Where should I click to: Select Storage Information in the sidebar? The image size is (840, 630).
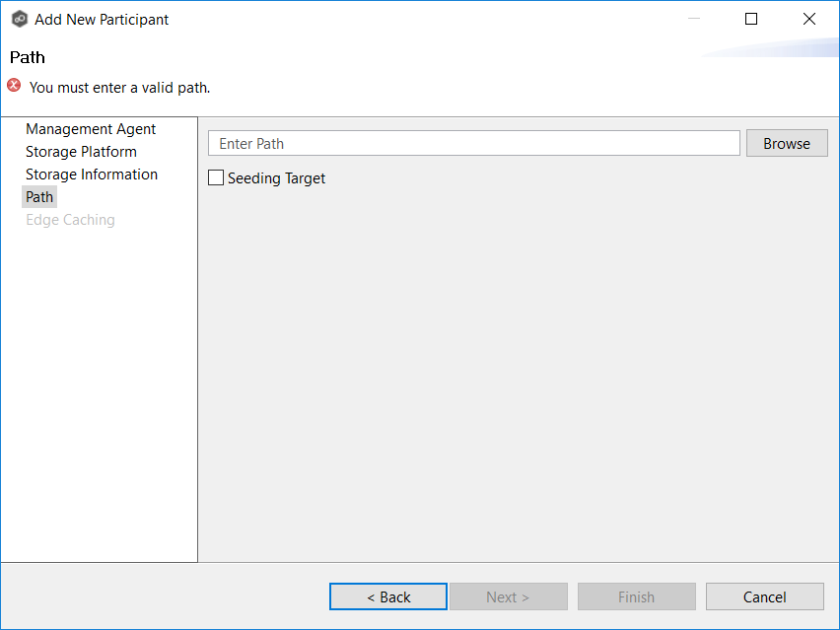coord(92,175)
